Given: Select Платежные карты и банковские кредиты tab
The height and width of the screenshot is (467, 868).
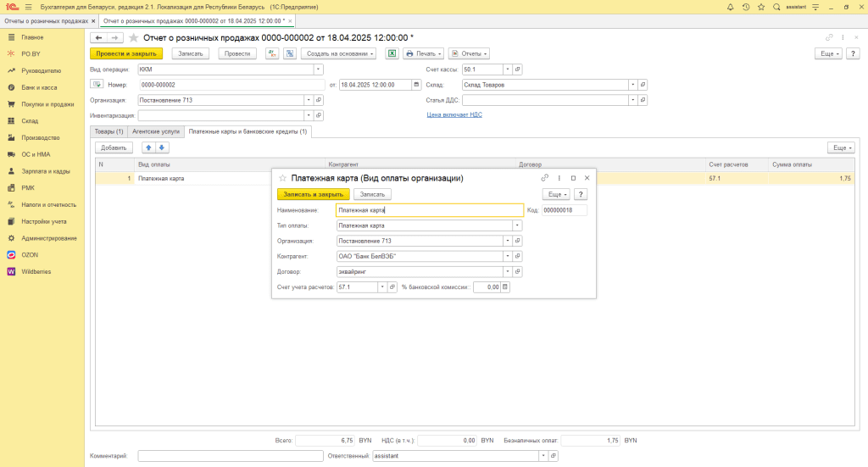Looking at the screenshot, I should pos(248,131).
